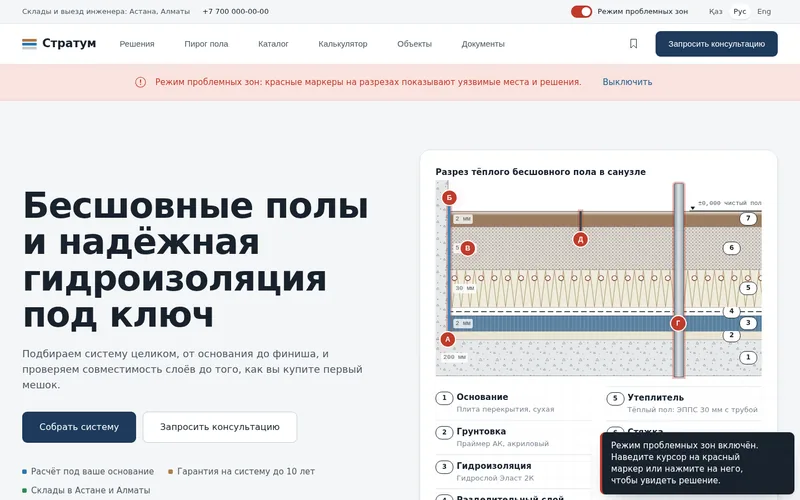Select layer marker 1 on diagram
800x500 pixels.
pyautogui.click(x=748, y=357)
